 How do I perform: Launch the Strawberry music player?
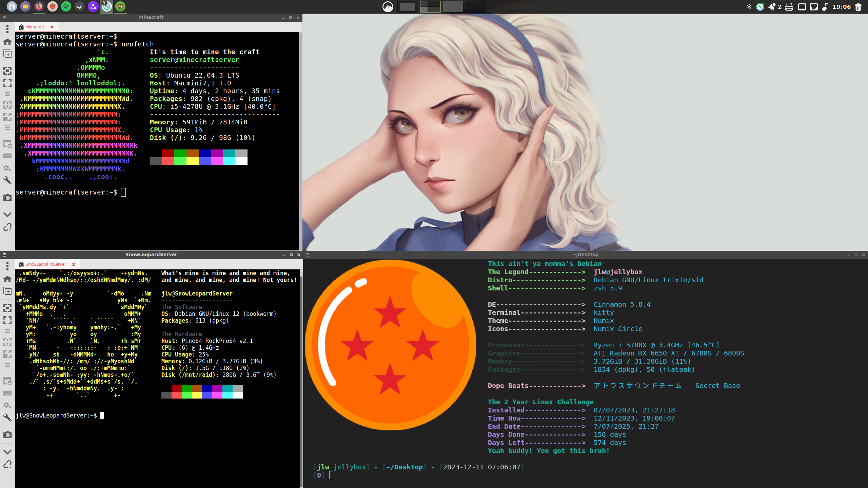tap(53, 6)
